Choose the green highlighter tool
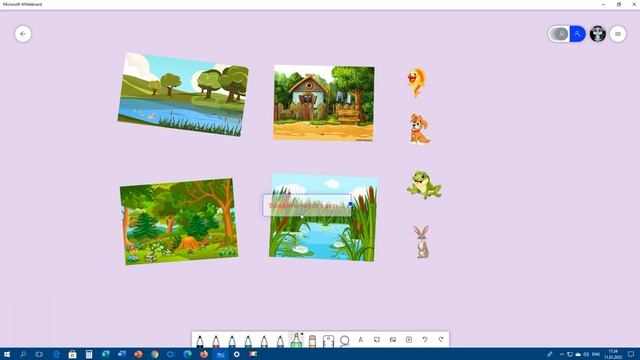The width and height of the screenshot is (640, 360). [x=296, y=340]
